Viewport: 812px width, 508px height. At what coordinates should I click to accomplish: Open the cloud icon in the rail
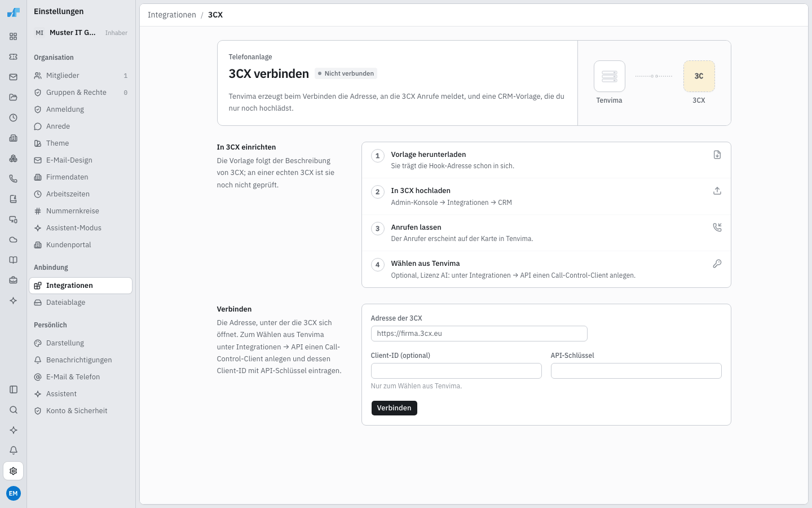14,240
